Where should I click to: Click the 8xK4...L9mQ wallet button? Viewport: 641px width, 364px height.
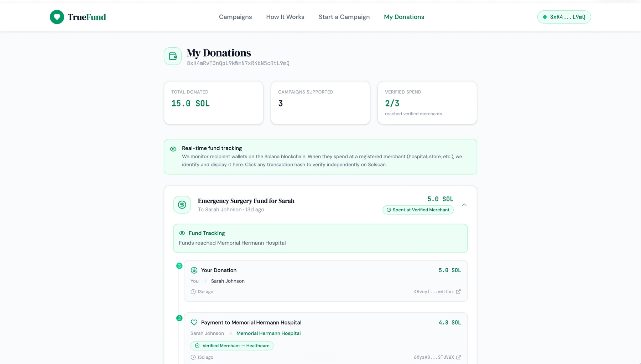click(x=564, y=17)
